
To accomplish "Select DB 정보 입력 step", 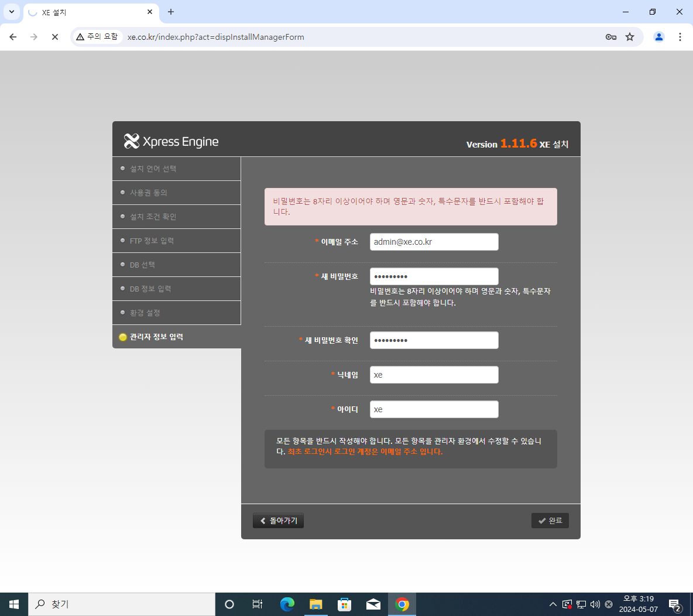I will (x=177, y=289).
